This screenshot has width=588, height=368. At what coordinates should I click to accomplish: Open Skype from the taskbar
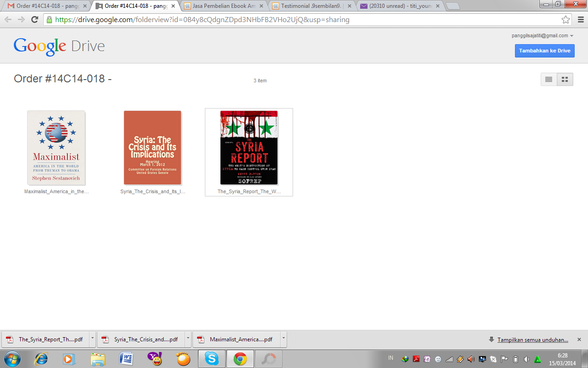tap(212, 358)
